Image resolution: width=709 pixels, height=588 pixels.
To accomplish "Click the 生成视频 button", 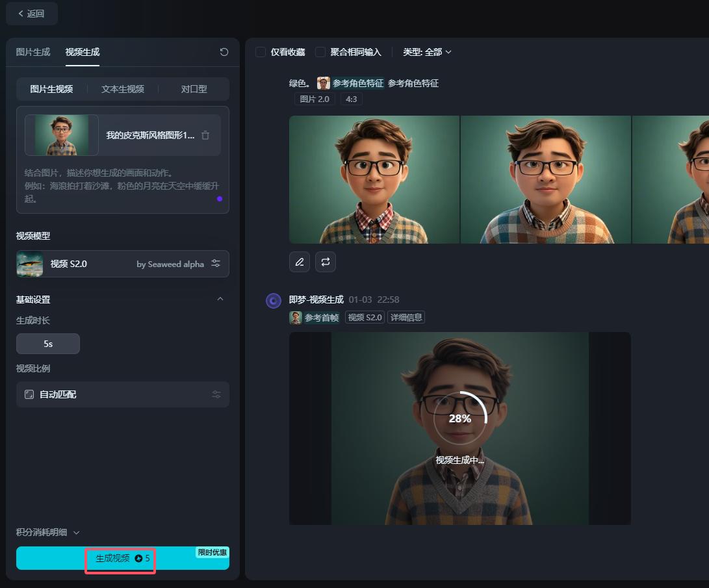I will pyautogui.click(x=122, y=558).
